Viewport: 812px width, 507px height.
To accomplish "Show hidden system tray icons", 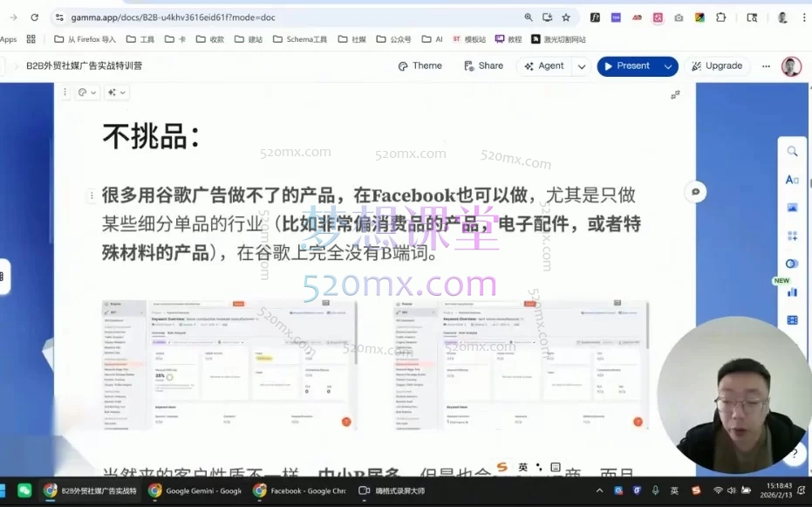I will tap(600, 490).
